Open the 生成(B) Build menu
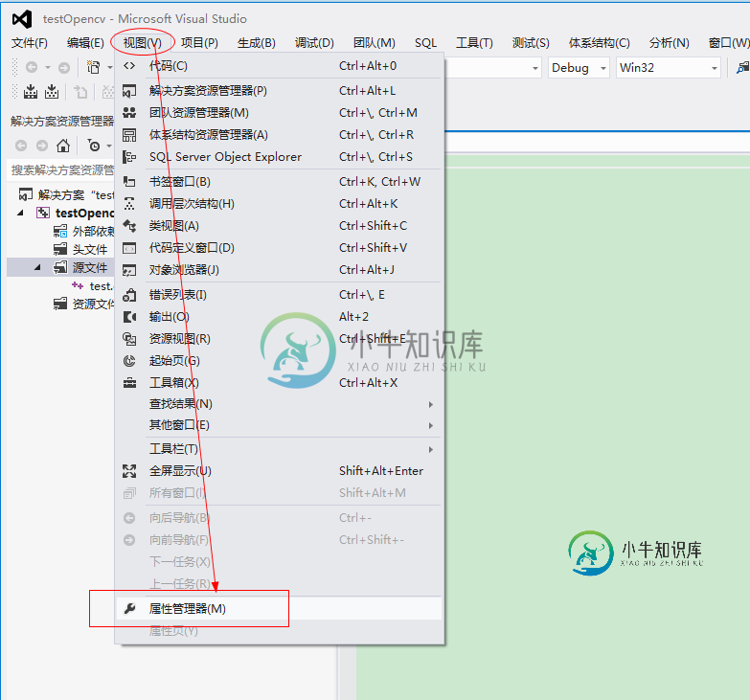 click(257, 43)
